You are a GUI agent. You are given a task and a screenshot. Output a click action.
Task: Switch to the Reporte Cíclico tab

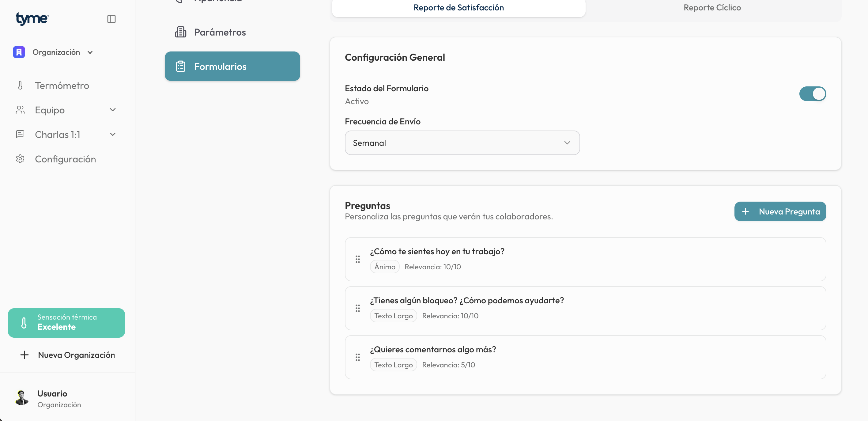[x=712, y=7]
